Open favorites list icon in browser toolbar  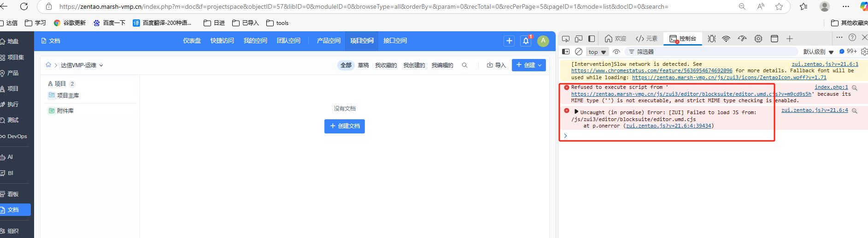click(803, 6)
